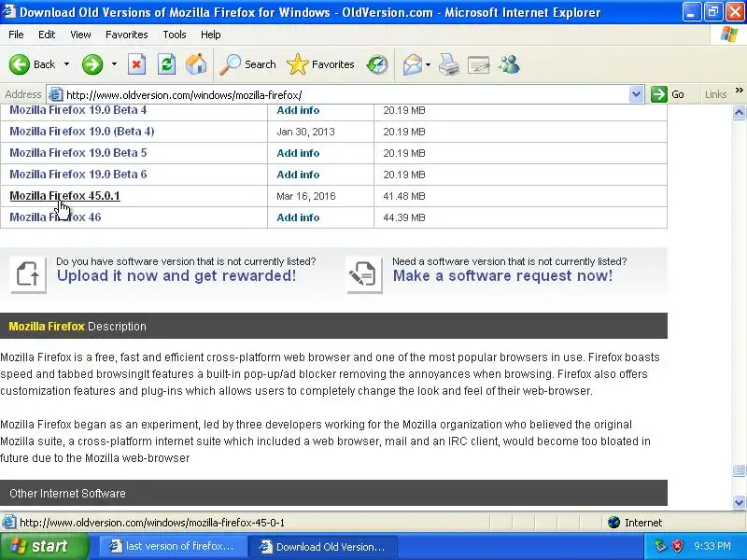Click the Print icon
This screenshot has width=747, height=560.
(x=449, y=64)
